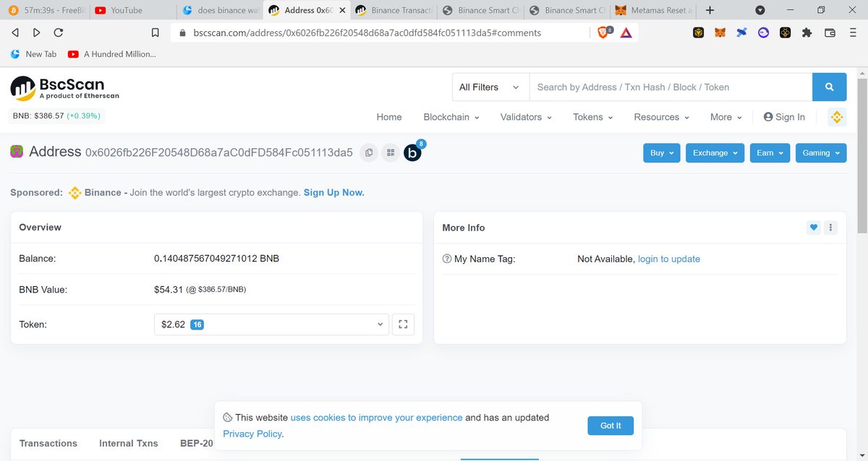Expand token holdings to fullscreen view
Viewport: 868px width, 461px height.
[403, 324]
